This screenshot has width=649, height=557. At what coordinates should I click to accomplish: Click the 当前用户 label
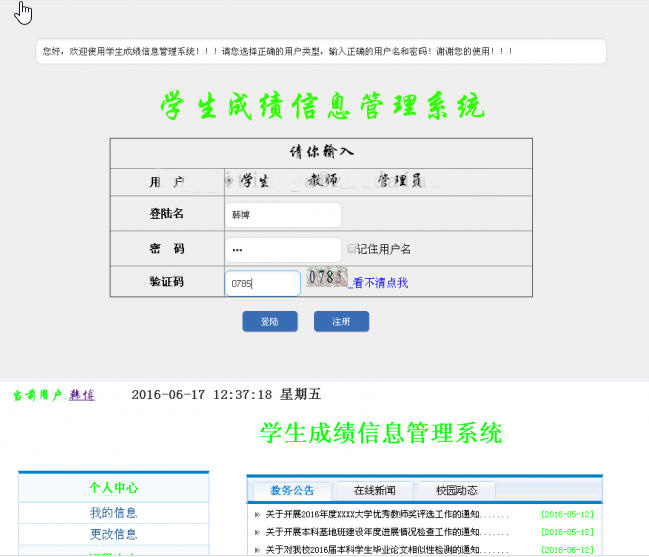click(x=38, y=395)
